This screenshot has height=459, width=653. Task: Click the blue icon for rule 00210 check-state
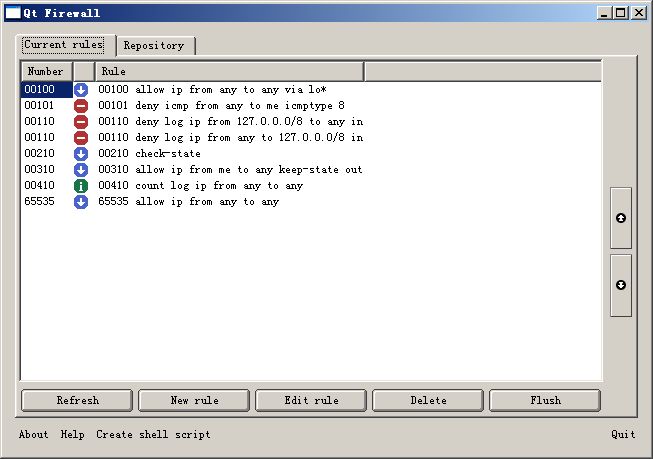point(81,154)
